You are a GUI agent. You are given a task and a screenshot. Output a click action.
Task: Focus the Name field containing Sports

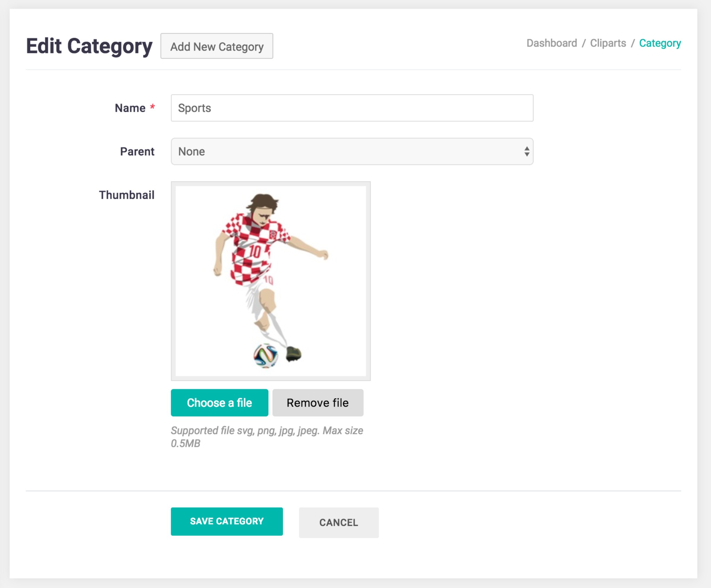click(x=352, y=108)
